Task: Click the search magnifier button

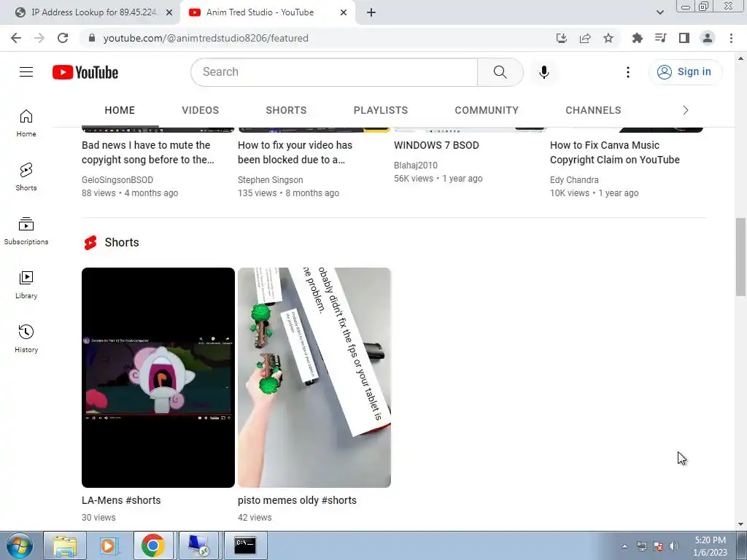Action: (500, 72)
